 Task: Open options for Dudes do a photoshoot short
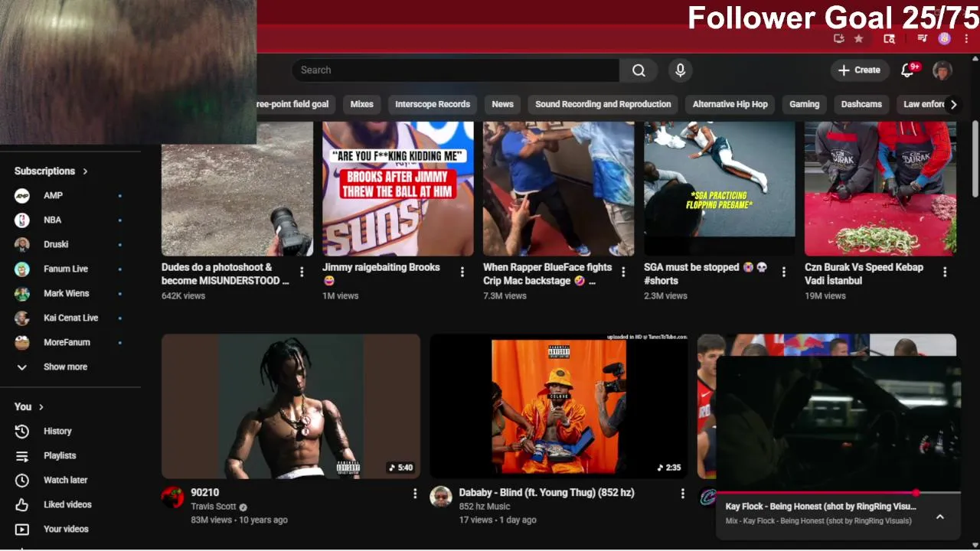pyautogui.click(x=302, y=272)
